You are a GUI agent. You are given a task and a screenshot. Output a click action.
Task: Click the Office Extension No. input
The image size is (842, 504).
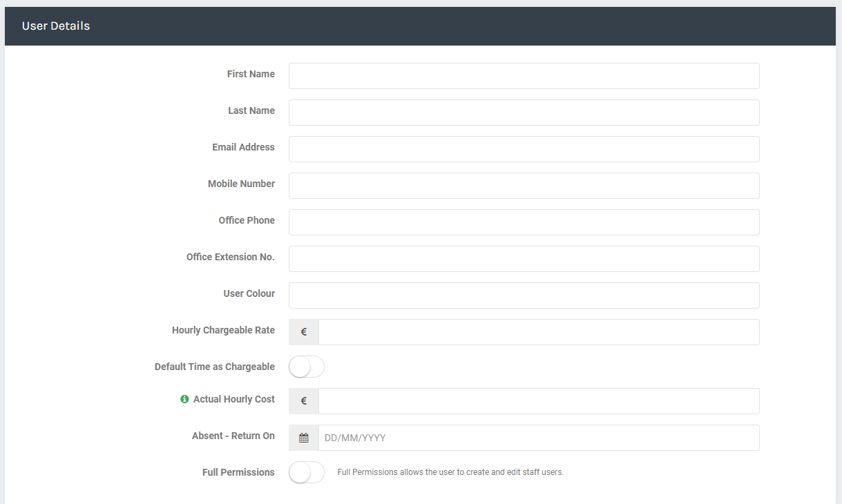[524, 259]
